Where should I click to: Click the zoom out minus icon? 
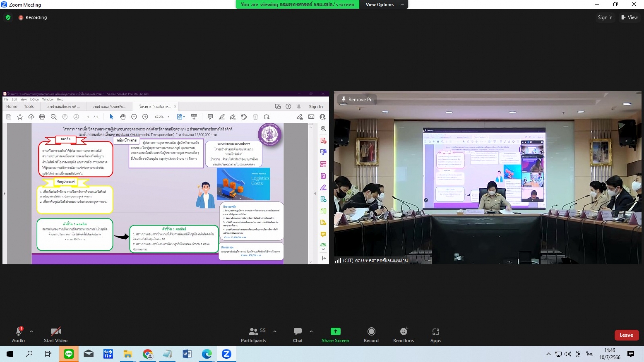tap(134, 117)
